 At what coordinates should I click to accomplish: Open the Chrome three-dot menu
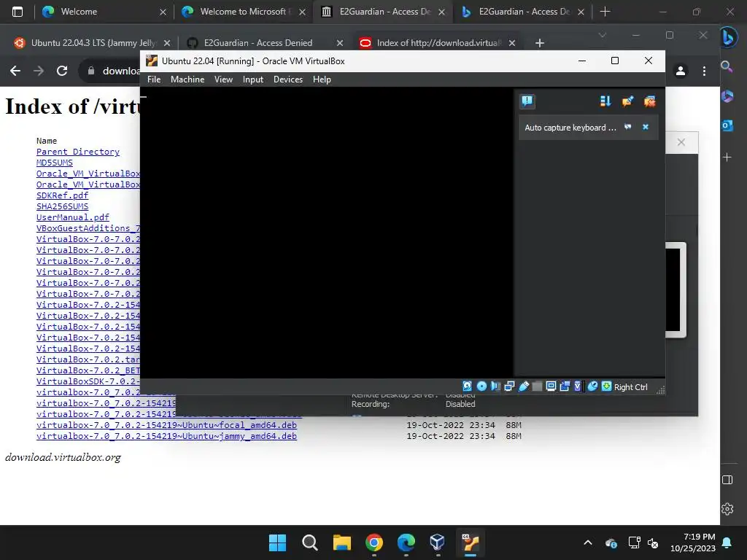704,71
